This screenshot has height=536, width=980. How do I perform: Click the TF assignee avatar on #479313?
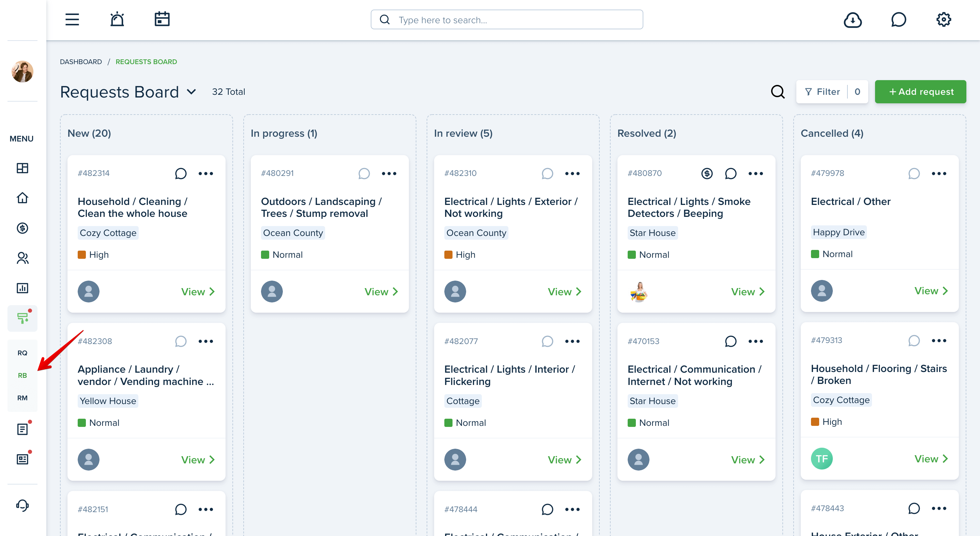coord(822,459)
